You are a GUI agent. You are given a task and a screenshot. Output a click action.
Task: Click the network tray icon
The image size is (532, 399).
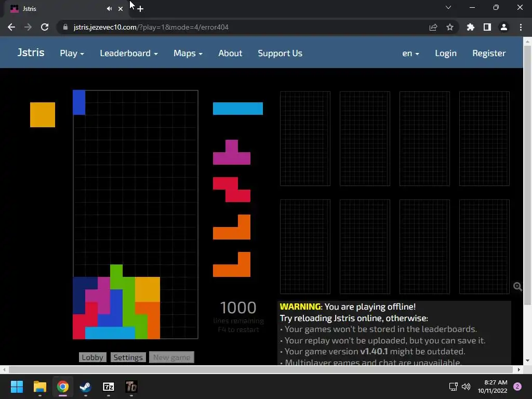453,387
